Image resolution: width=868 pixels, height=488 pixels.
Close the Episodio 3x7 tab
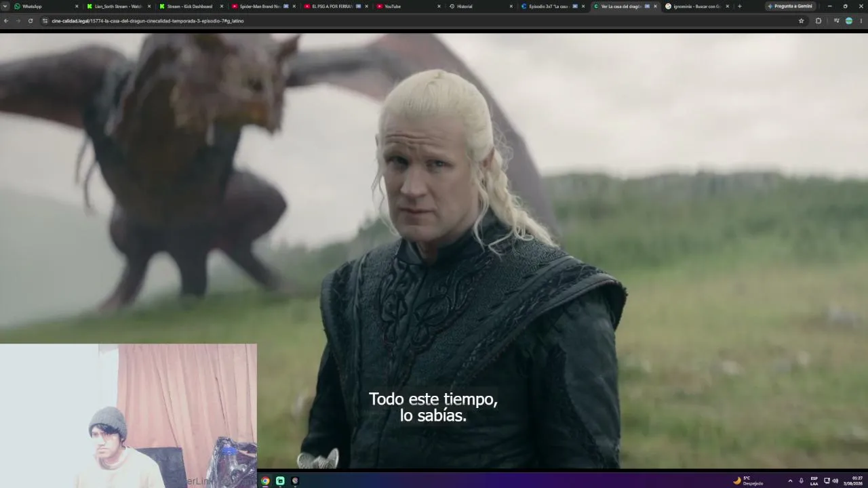(583, 6)
